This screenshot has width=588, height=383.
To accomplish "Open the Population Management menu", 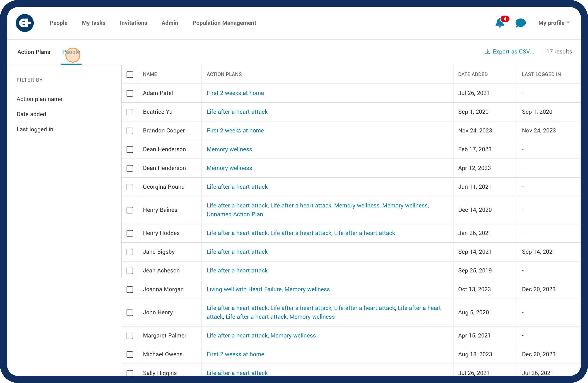I will tap(224, 23).
